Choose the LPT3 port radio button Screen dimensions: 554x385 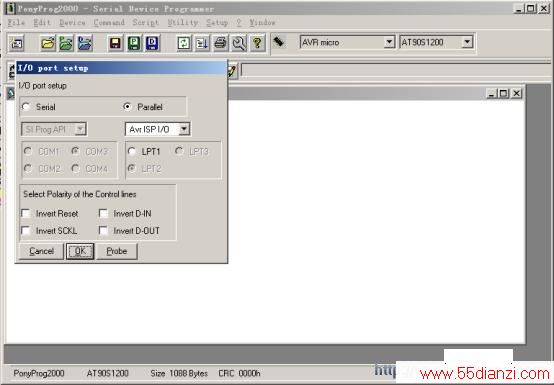[179, 152]
